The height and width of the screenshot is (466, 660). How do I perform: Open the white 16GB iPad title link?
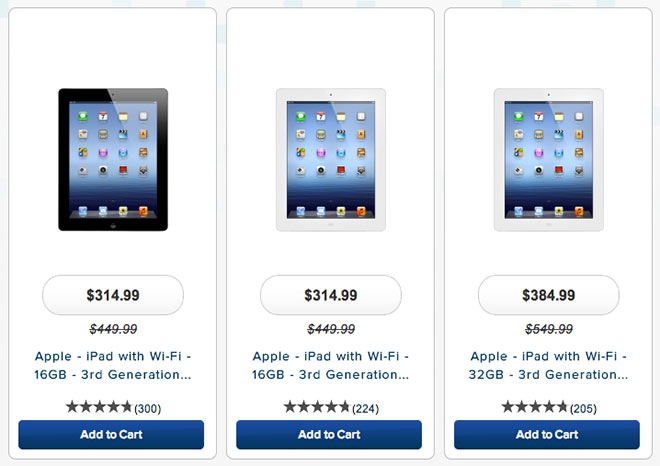pyautogui.click(x=331, y=365)
